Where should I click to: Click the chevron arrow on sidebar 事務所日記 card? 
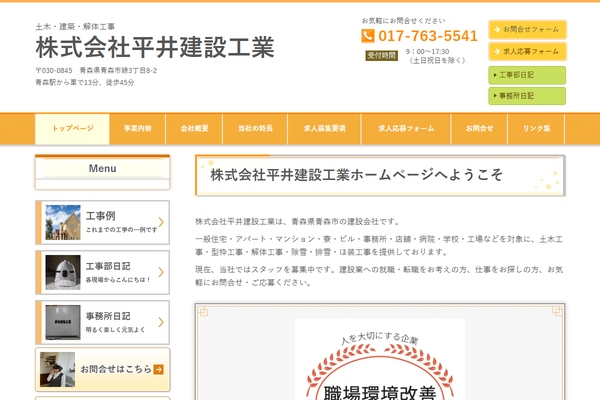[161, 322]
